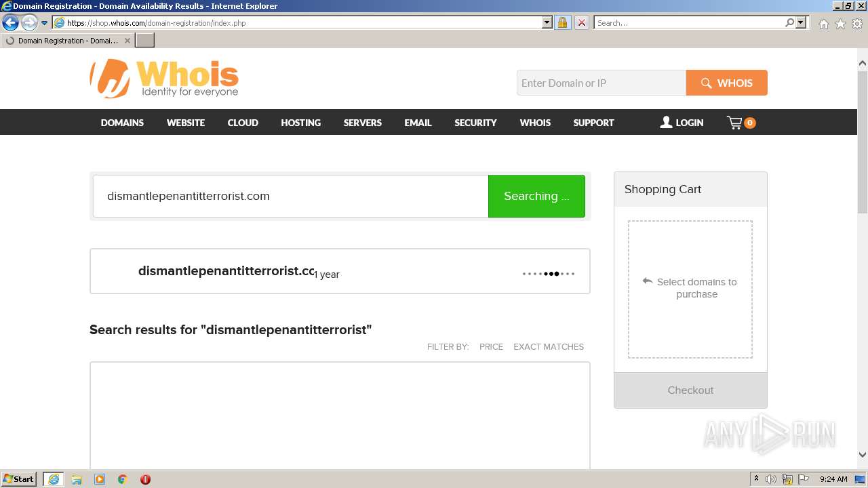
Task: Open the red Opera taskbar icon
Action: 145,479
